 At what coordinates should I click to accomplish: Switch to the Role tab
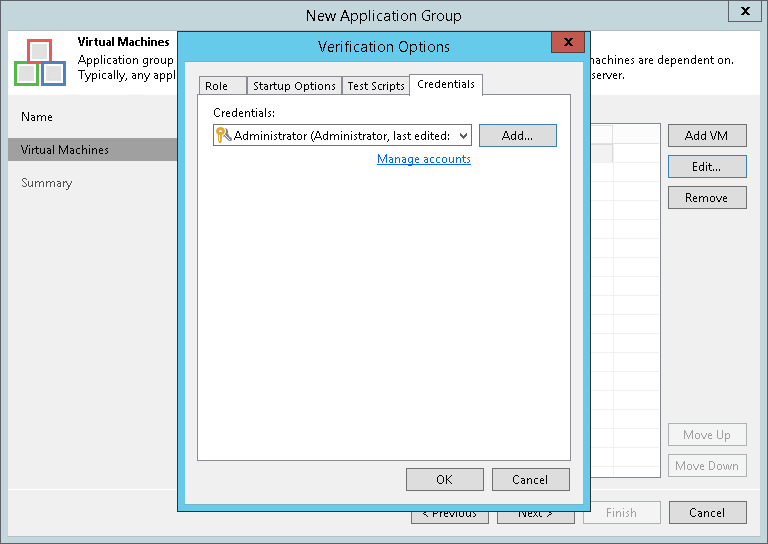pyautogui.click(x=222, y=86)
